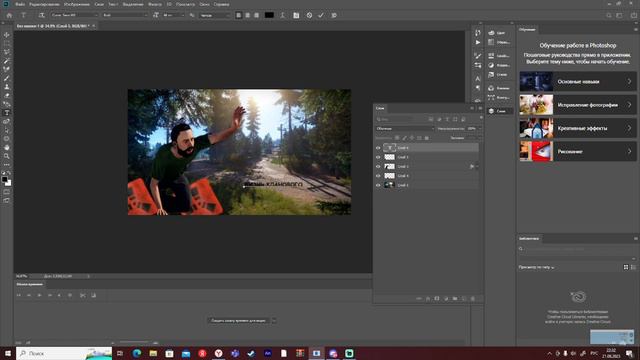Select the Hand tool

coord(7,147)
